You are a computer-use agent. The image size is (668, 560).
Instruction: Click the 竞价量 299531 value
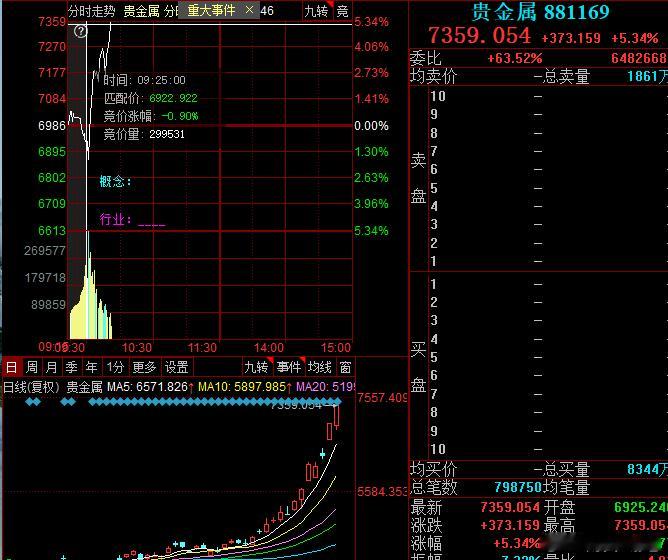167,134
